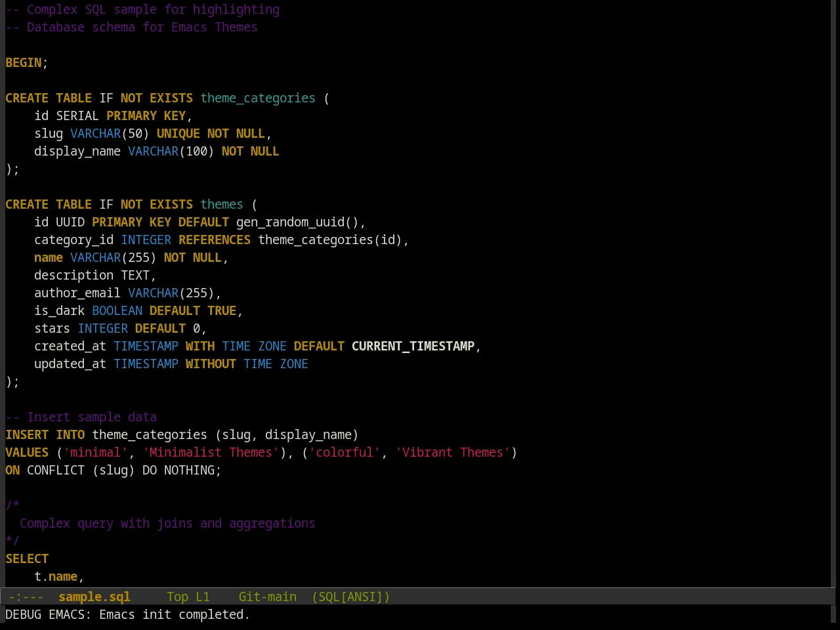Click 't.name' in the SELECT list
This screenshot has height=630, width=840.
coord(56,577)
